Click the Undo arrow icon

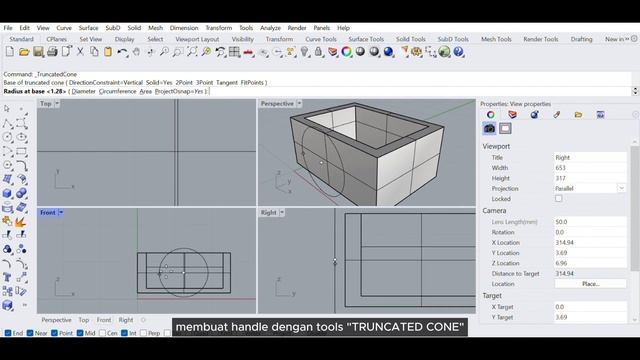pyautogui.click(x=122, y=52)
